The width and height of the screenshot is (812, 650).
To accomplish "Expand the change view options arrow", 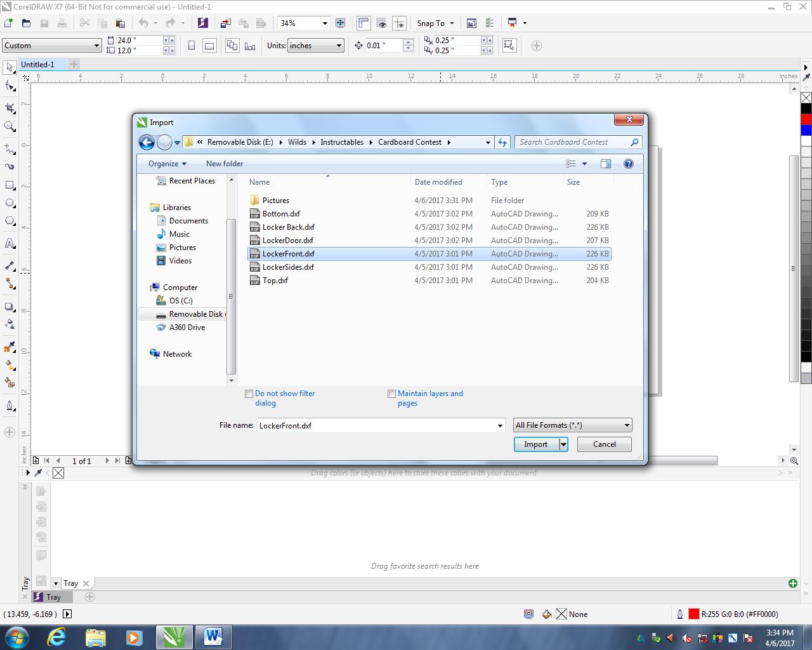I will [x=585, y=164].
